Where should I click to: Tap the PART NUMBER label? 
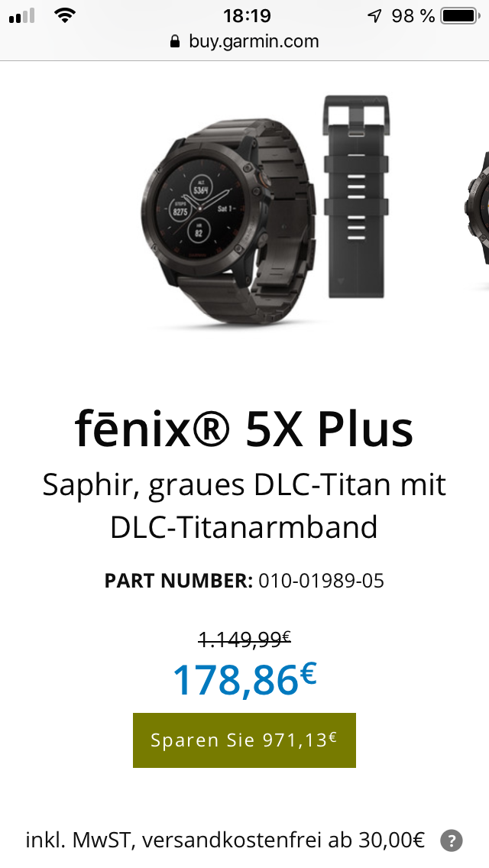[178, 581]
